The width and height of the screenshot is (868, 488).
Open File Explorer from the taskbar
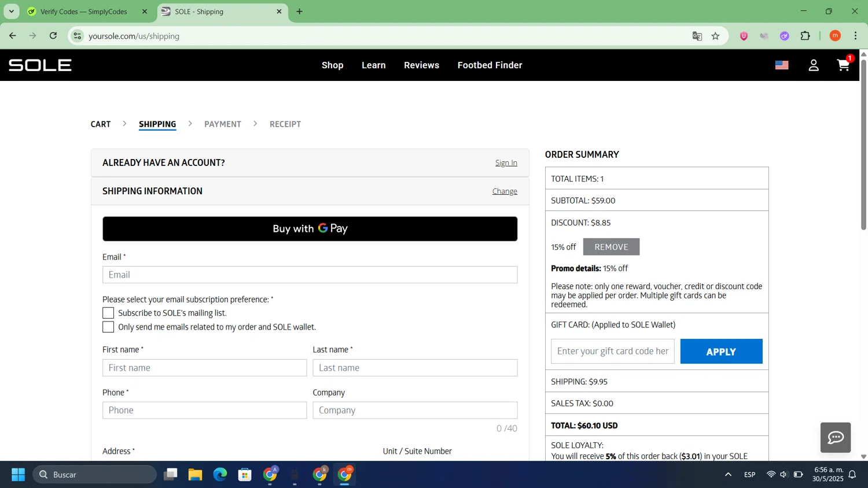tap(195, 475)
